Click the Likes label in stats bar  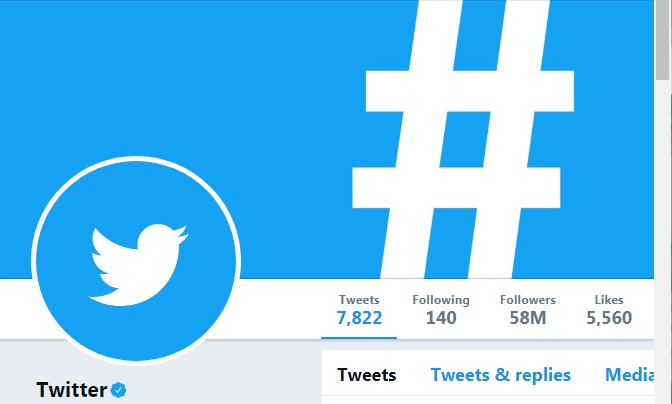[x=609, y=300]
